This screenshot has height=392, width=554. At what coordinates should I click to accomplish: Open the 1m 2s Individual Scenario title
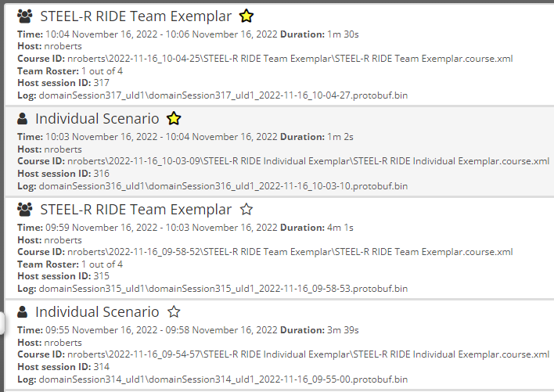(x=97, y=119)
